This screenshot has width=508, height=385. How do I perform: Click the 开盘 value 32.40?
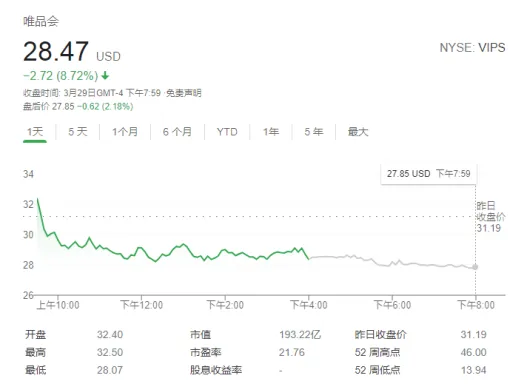(110, 334)
